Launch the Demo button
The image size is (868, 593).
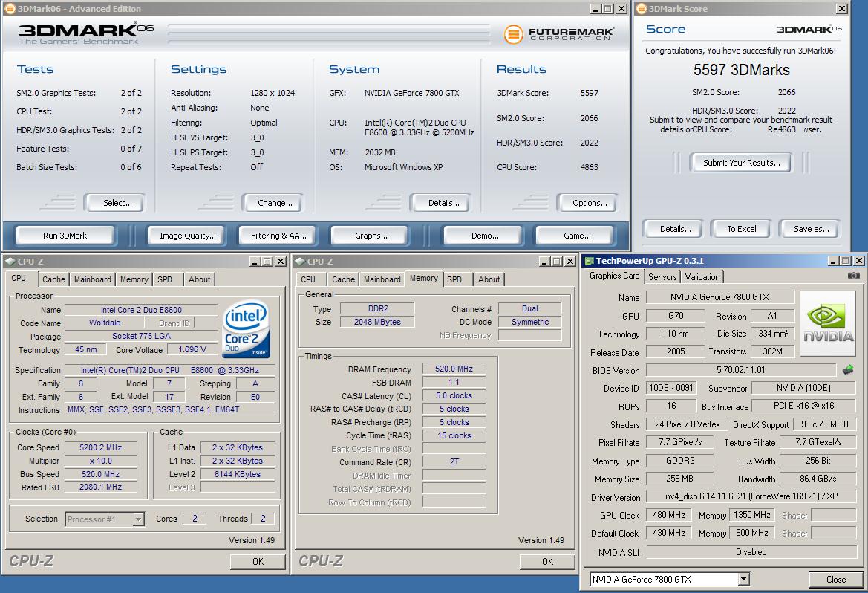[x=485, y=236]
